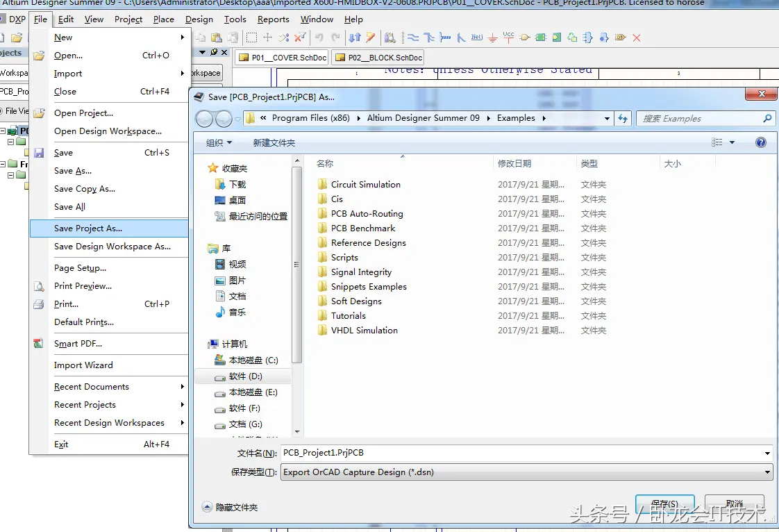Screen dimensions: 779x532
Task: Select the PCB Auto-Routing folder
Action: [367, 214]
